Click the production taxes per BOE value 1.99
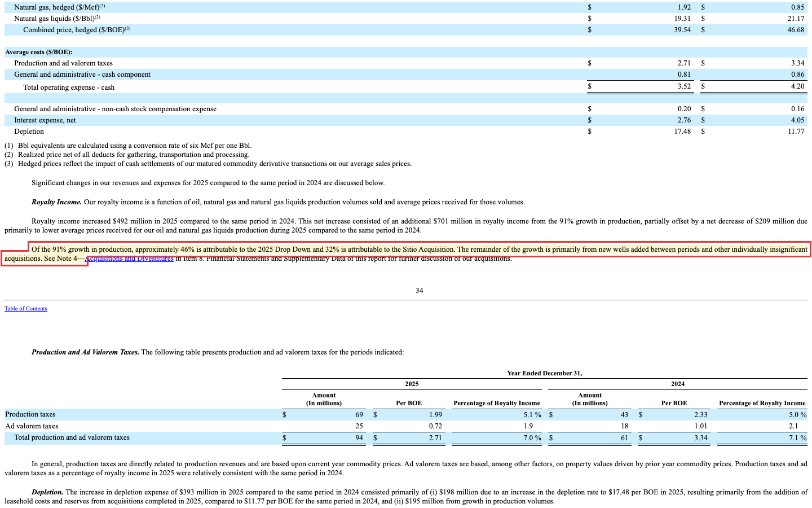This screenshot has width=812, height=508. [x=435, y=415]
